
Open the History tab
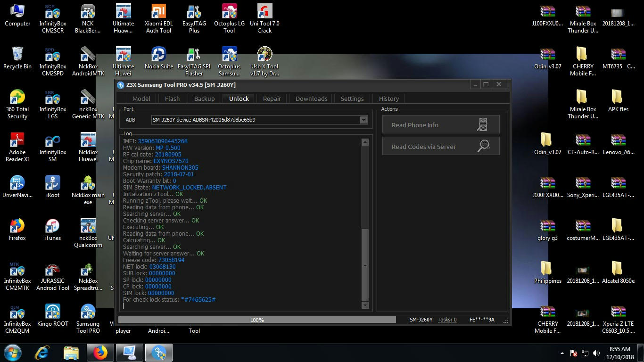[x=389, y=99]
